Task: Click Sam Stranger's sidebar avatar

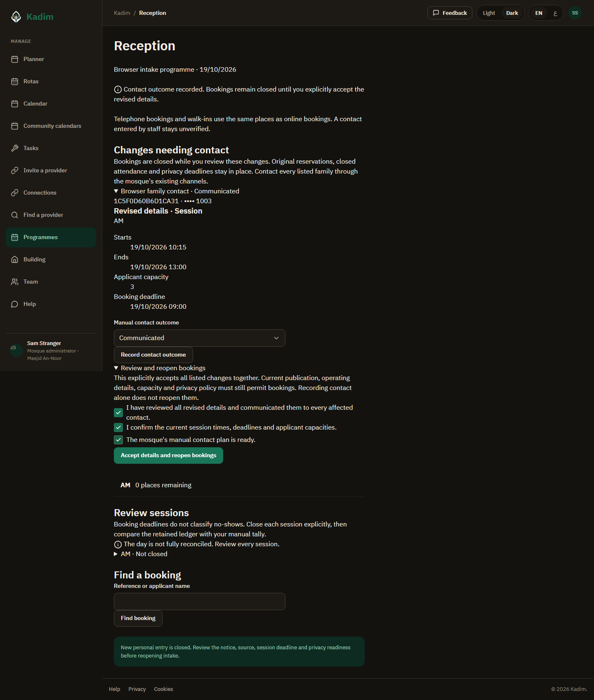Action: click(16, 350)
